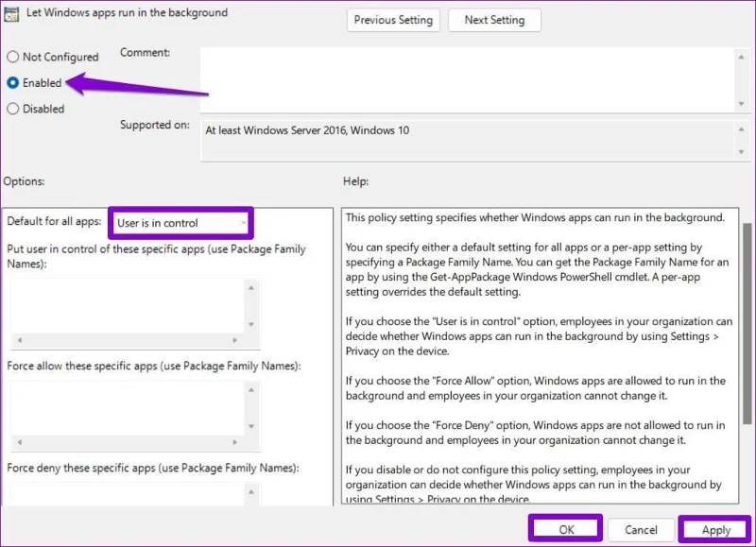Click left arrow in Force allow list
The height and width of the screenshot is (547, 756).
pos(20,442)
